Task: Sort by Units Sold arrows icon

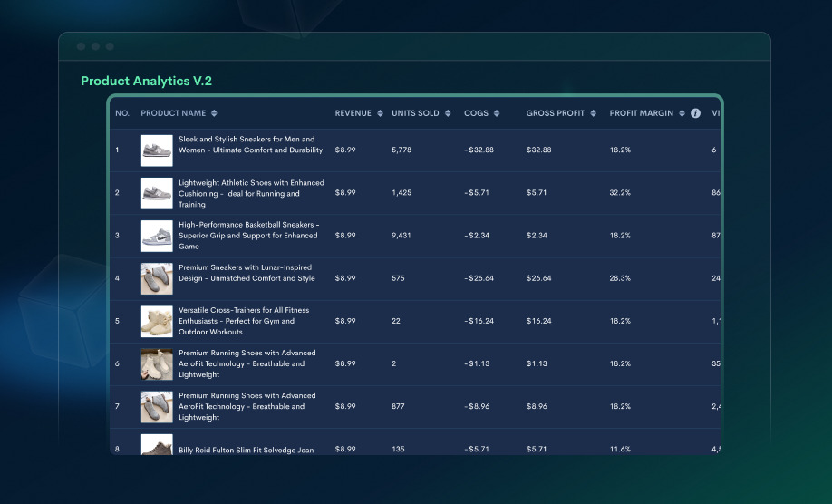Action: pos(447,113)
